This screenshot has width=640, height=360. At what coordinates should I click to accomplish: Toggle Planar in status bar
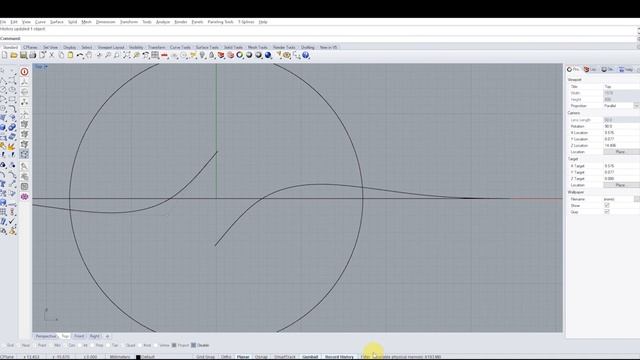click(243, 357)
